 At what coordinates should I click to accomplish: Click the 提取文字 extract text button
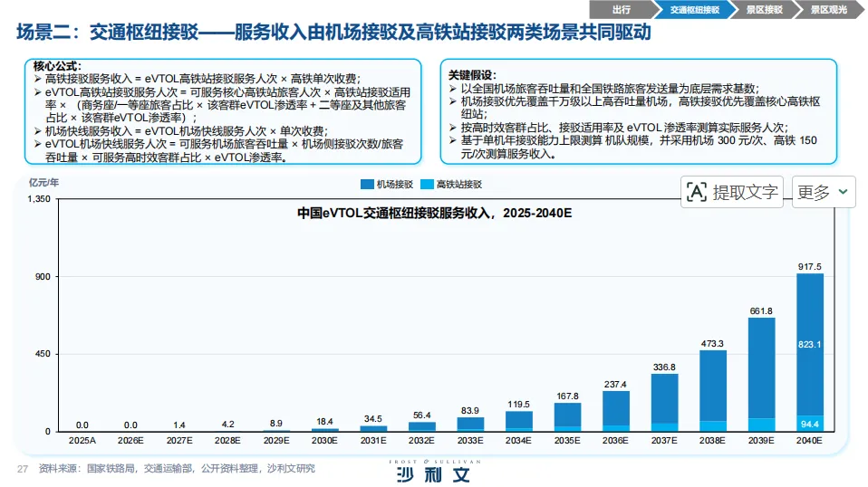[x=732, y=193]
